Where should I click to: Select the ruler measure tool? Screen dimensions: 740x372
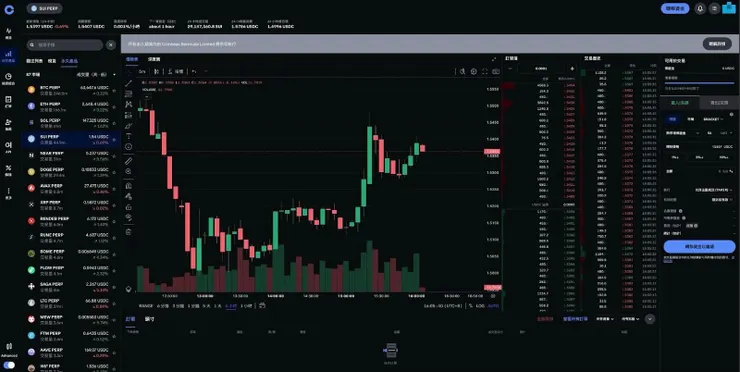click(128, 161)
